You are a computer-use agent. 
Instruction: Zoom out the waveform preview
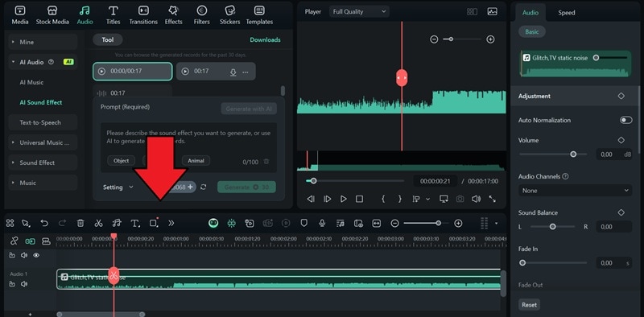pos(434,39)
